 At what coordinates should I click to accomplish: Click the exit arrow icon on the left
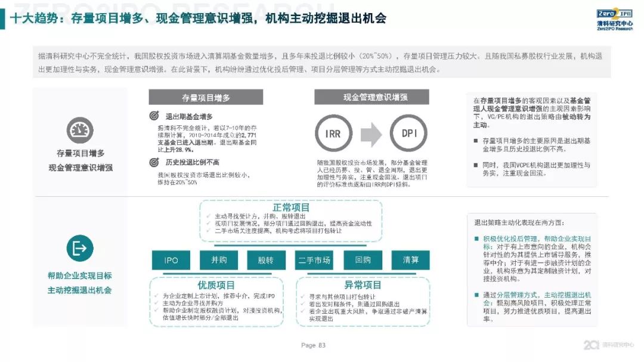79,247
